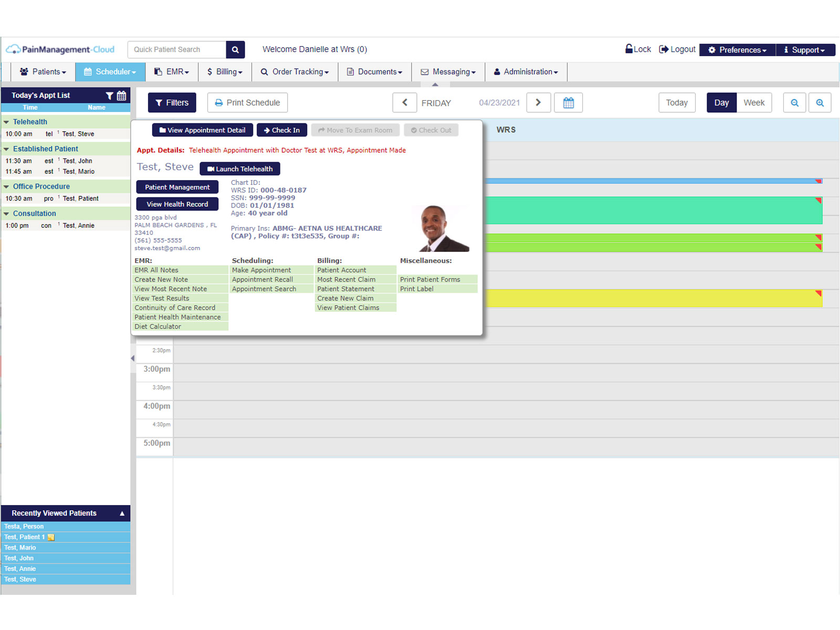Select the 1:00 pm Test, Annie appointment
The image size is (840, 630).
[x=66, y=226]
